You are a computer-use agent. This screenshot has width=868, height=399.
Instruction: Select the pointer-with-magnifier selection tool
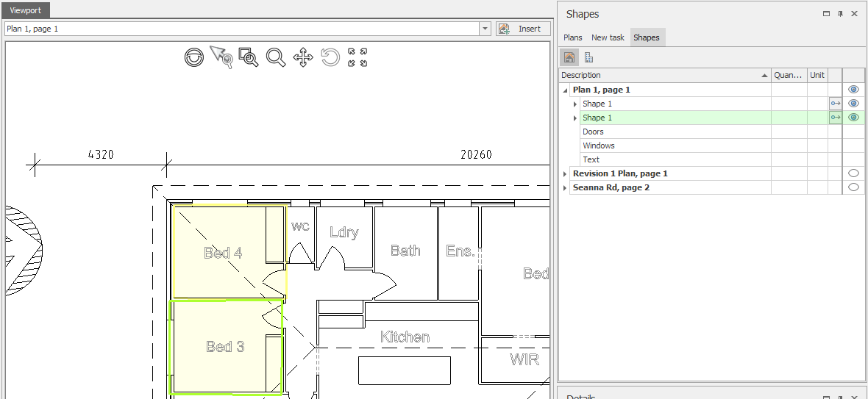coord(221,57)
